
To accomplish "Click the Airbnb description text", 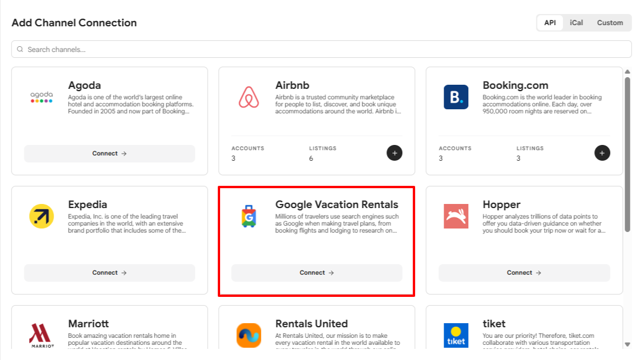I will [338, 105].
